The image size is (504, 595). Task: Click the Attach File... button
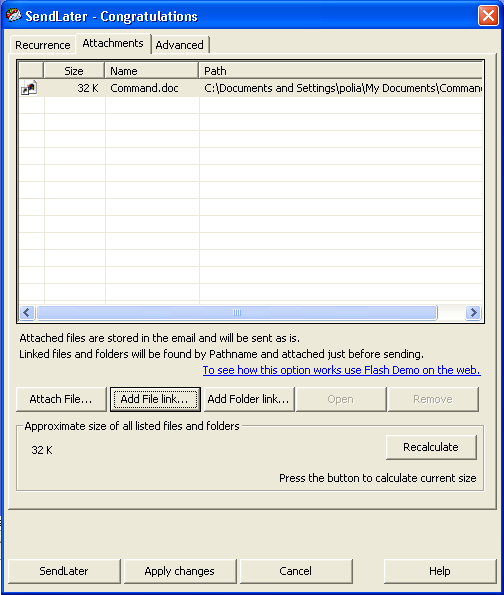coord(61,399)
